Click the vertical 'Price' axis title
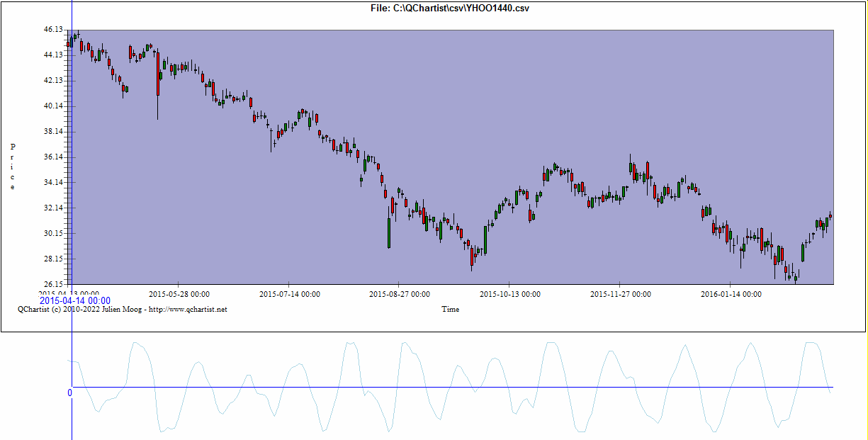Screen dimensions: 868x440 pyautogui.click(x=13, y=167)
